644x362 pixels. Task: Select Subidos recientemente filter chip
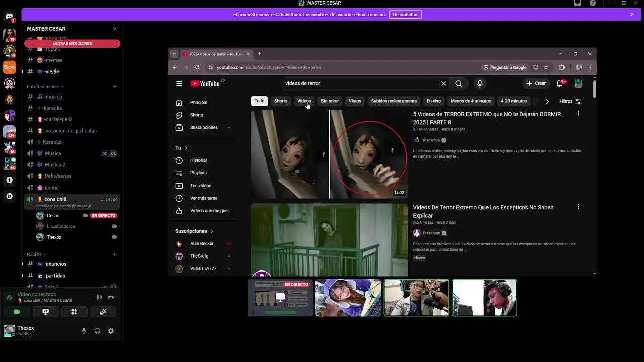pos(394,101)
